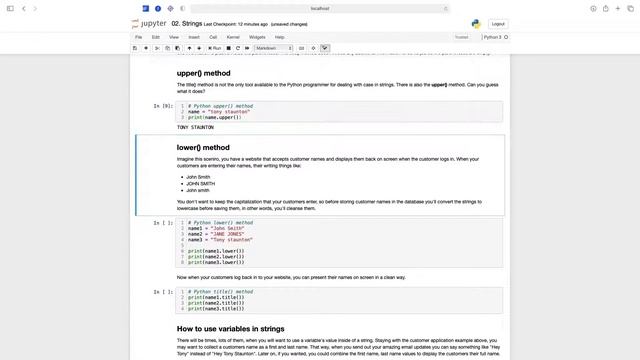Click the purple diamond extension icon

[x=170, y=8]
